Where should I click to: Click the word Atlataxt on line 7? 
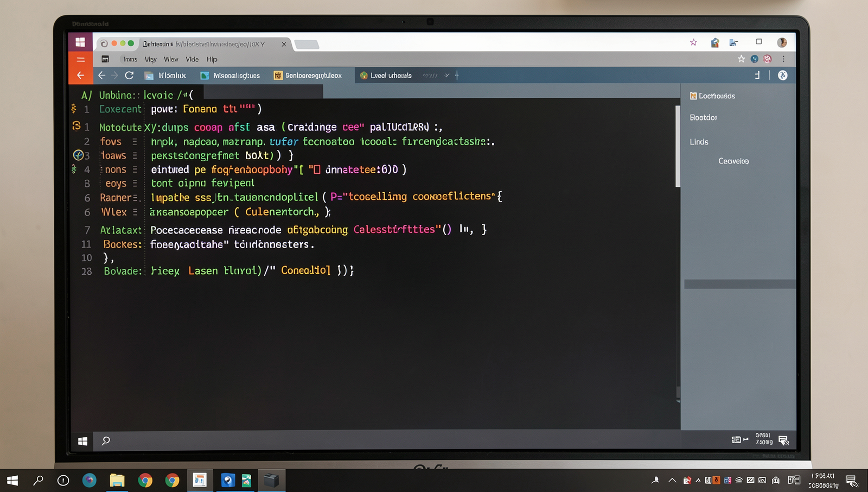coord(120,230)
